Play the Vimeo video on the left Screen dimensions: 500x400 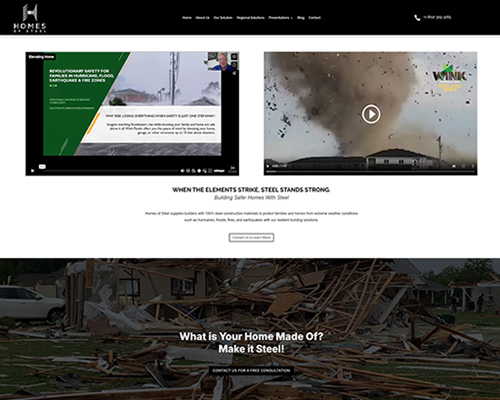[x=32, y=171]
